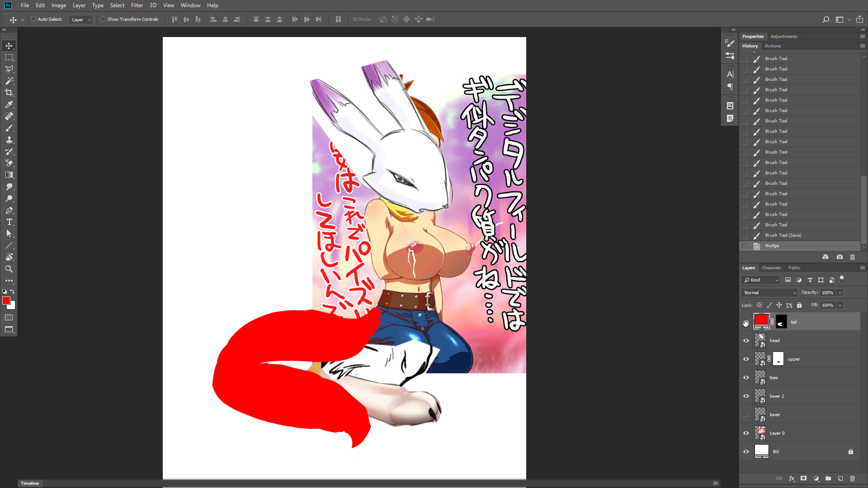Screen dimensions: 868x488
Task: Show the hidden lower layer
Action: (746, 415)
